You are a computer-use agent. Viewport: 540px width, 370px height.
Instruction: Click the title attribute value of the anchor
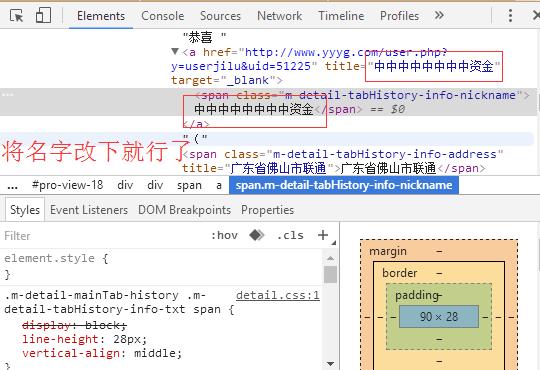pos(434,66)
